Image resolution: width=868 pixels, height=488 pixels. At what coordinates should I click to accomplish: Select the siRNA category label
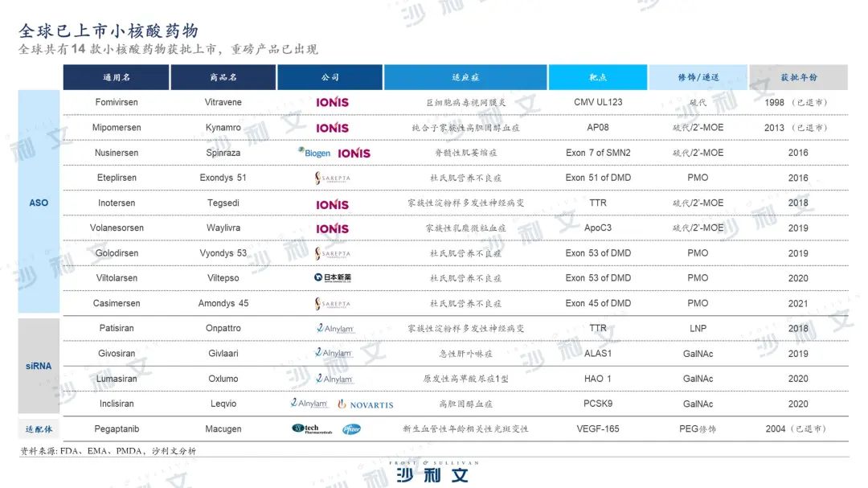pyautogui.click(x=38, y=366)
